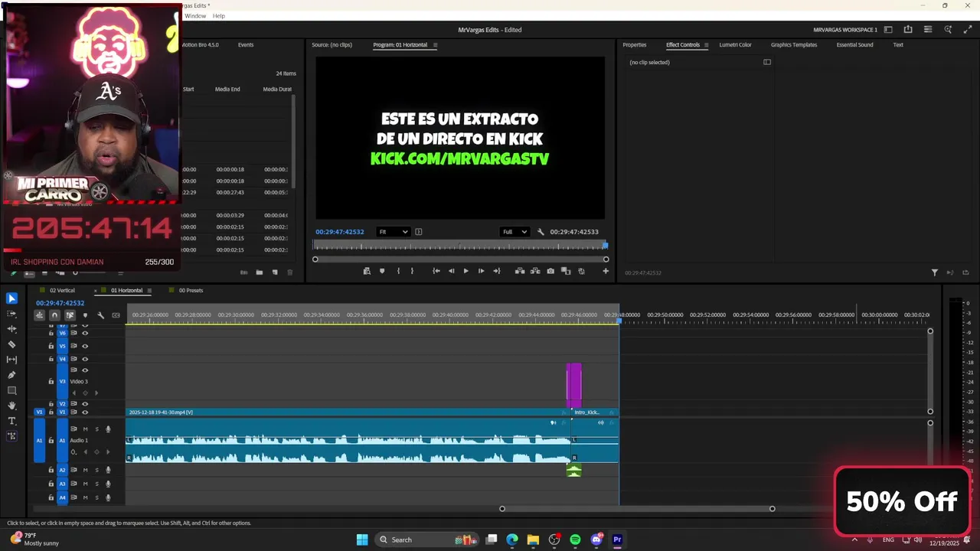980x551 pixels.
Task: Select the green audio clip on A2
Action: (x=573, y=471)
